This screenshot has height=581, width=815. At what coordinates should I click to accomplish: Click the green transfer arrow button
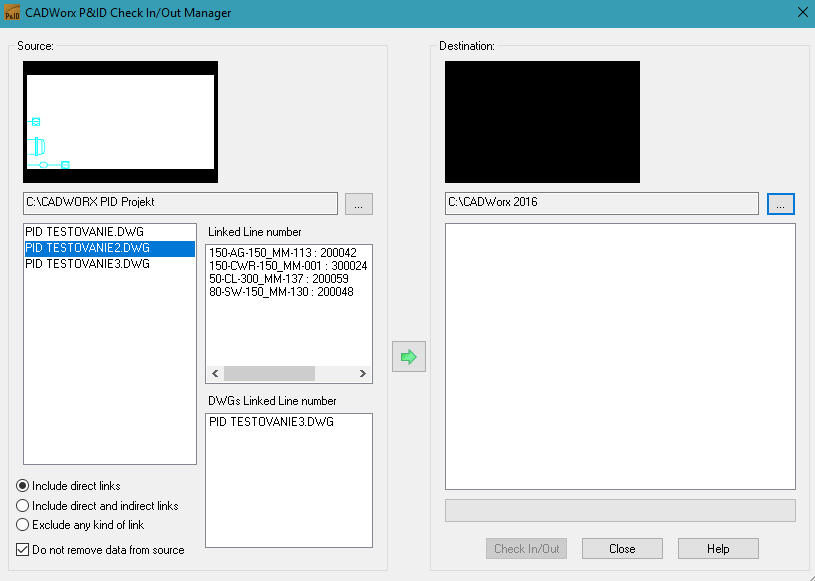(x=408, y=356)
